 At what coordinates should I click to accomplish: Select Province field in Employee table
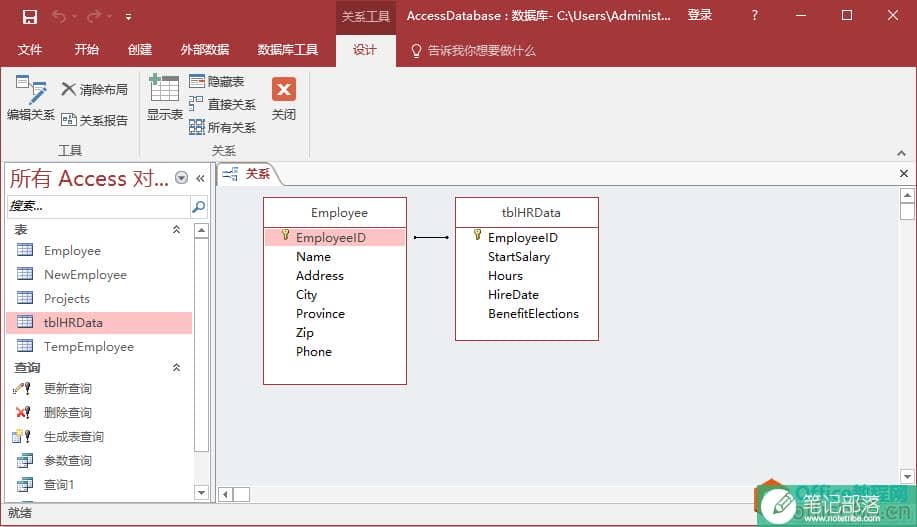coord(335,314)
